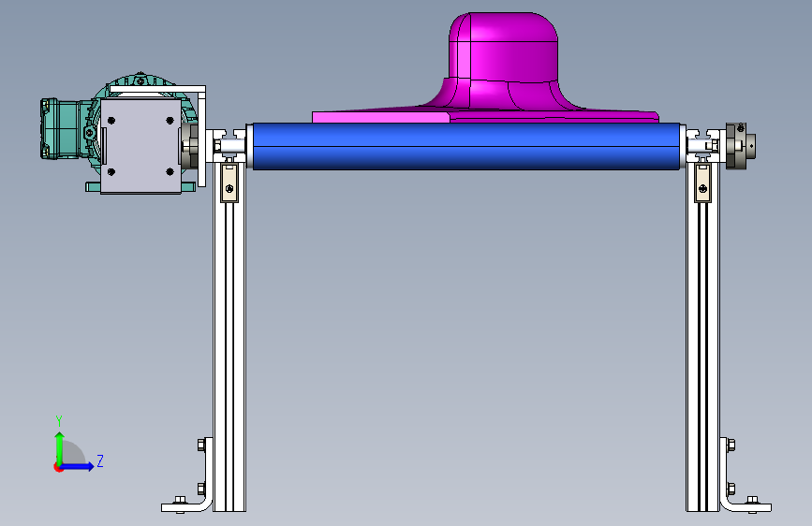The height and width of the screenshot is (526, 812).
Task: Click the left beige adjuster plate under the roller
Action: 229,183
